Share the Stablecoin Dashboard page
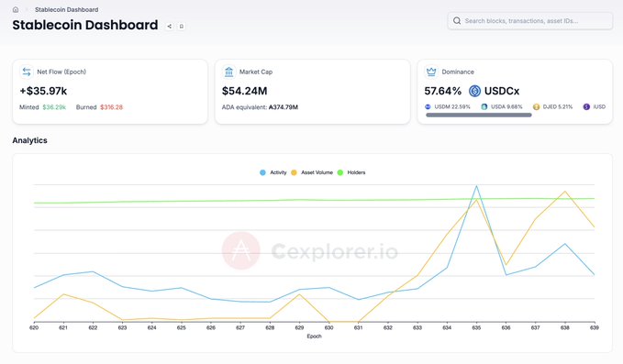 tap(169, 27)
